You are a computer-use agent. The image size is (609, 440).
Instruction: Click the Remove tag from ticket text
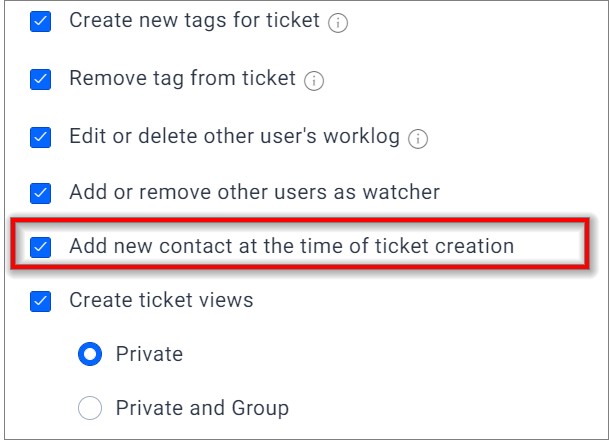182,78
